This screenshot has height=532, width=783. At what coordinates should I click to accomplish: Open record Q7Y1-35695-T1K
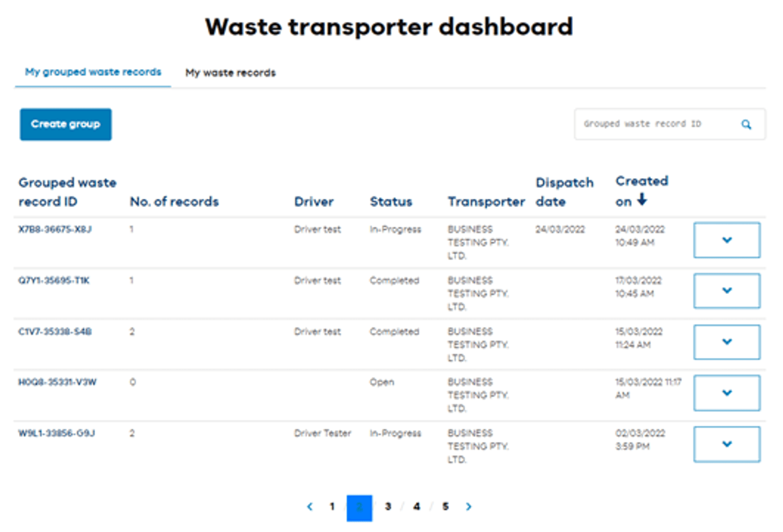(x=55, y=280)
